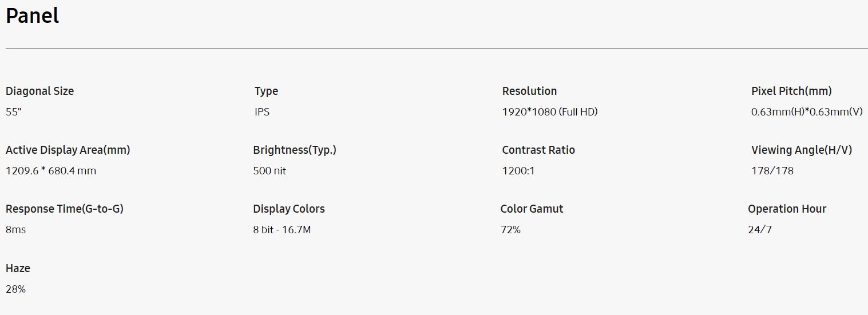Click the Brightness(Typ.) label

tap(295, 150)
